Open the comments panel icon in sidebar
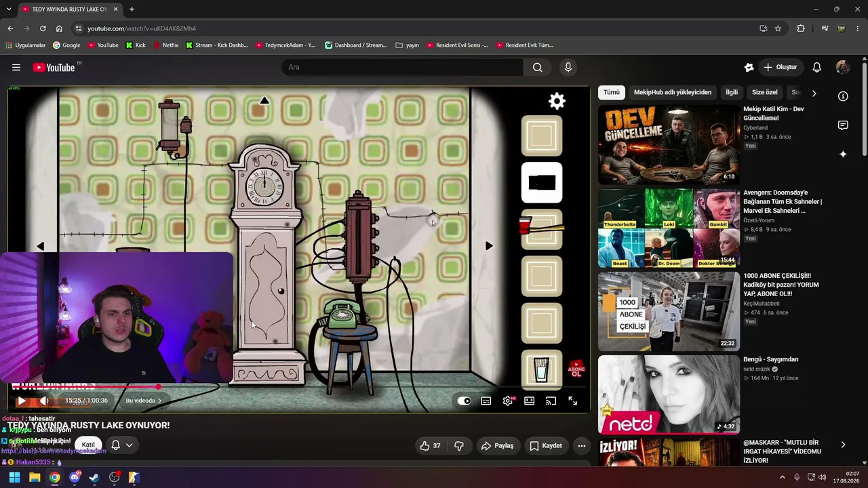The image size is (868, 488). [843, 125]
